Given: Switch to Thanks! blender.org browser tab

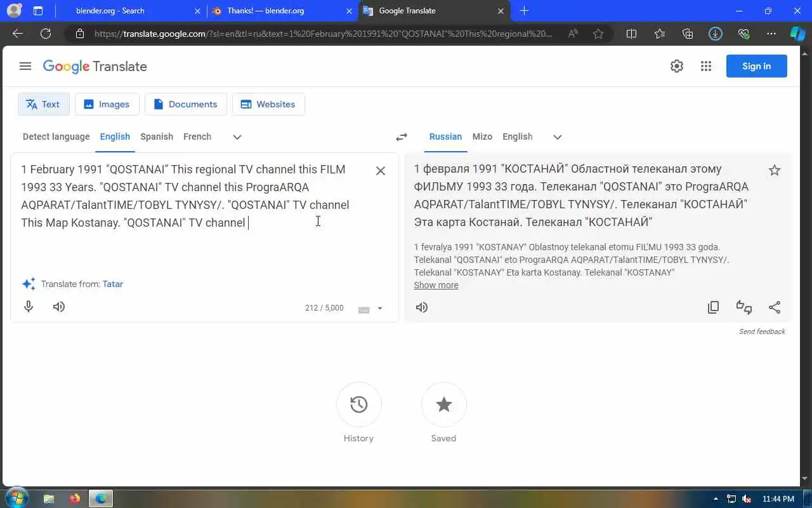Looking at the screenshot, I should coord(282,11).
